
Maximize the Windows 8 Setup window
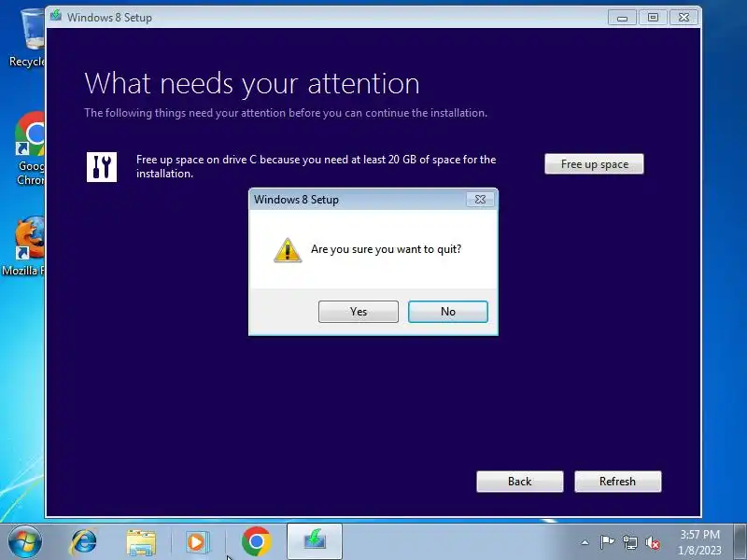[653, 18]
